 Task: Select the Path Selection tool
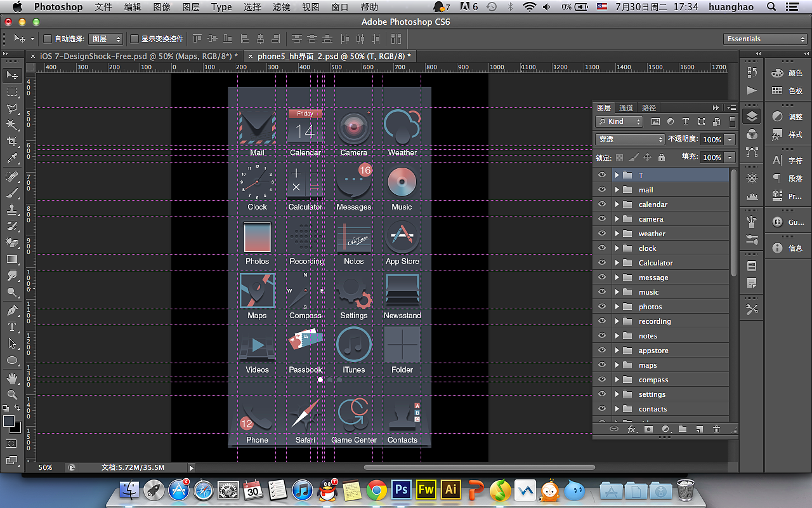(12, 343)
